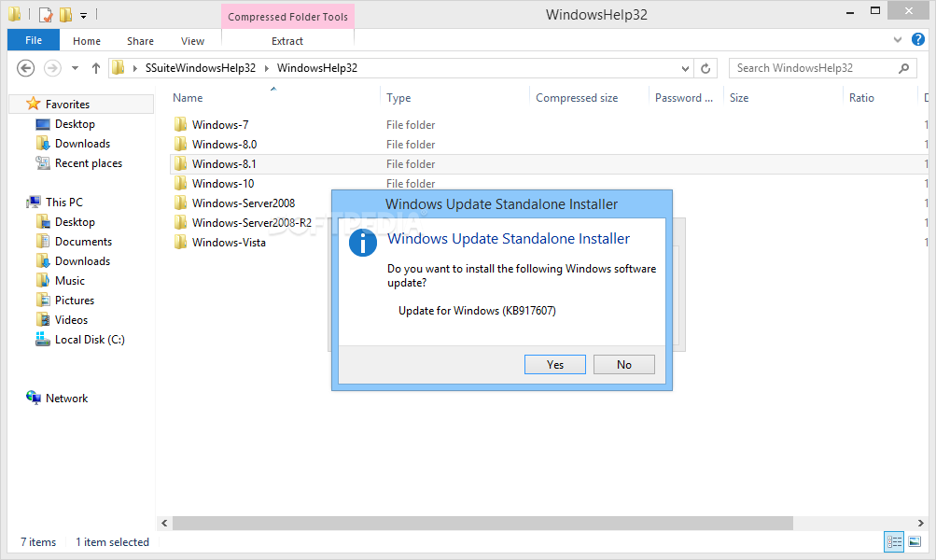This screenshot has height=560, width=936.
Task: Open the recent locations dropdown arrow
Action: 75,68
